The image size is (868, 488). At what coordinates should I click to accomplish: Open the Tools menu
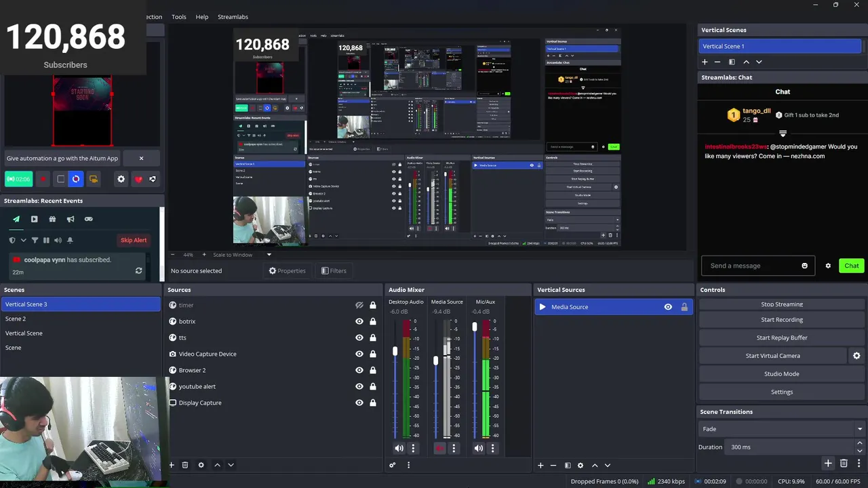(x=179, y=17)
